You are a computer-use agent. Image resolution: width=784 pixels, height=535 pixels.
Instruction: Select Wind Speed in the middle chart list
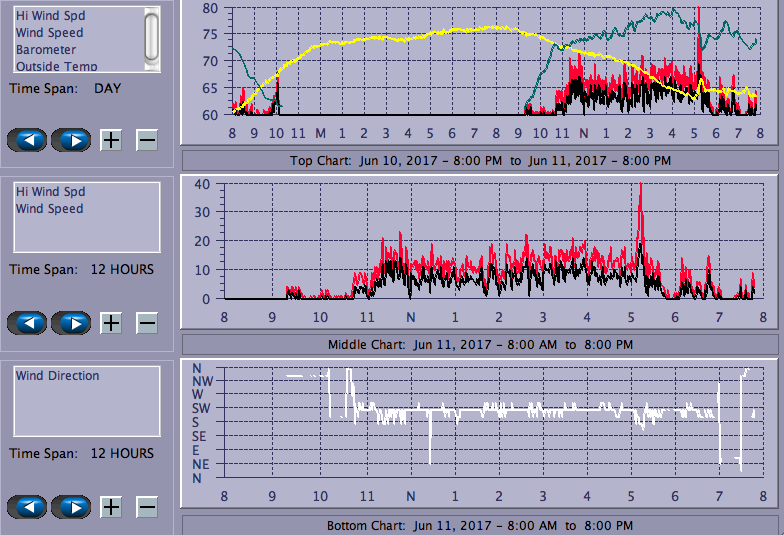50,209
